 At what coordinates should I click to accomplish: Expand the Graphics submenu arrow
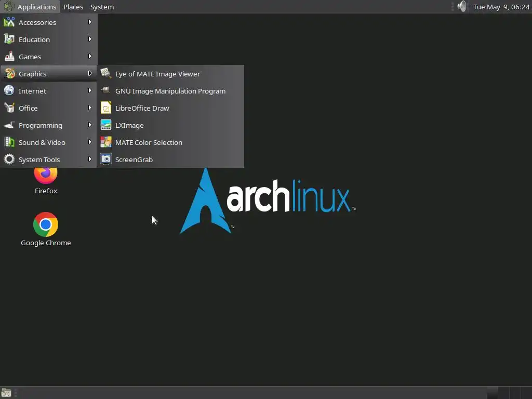tap(90, 73)
